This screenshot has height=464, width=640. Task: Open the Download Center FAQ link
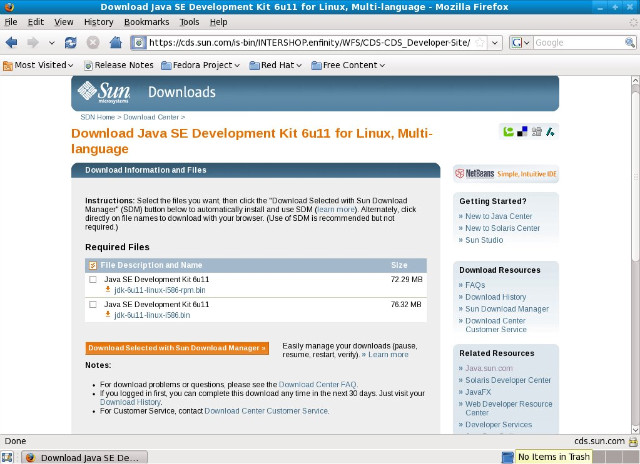(318, 384)
